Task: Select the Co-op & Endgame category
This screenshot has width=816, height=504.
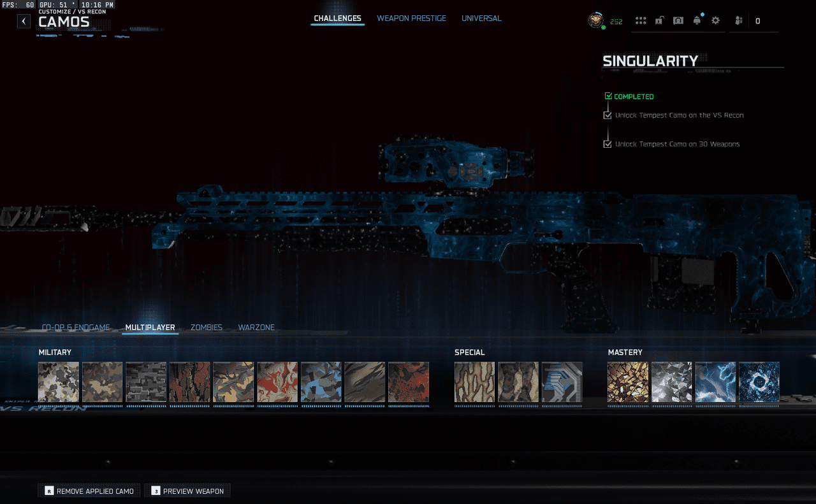Action: (76, 328)
